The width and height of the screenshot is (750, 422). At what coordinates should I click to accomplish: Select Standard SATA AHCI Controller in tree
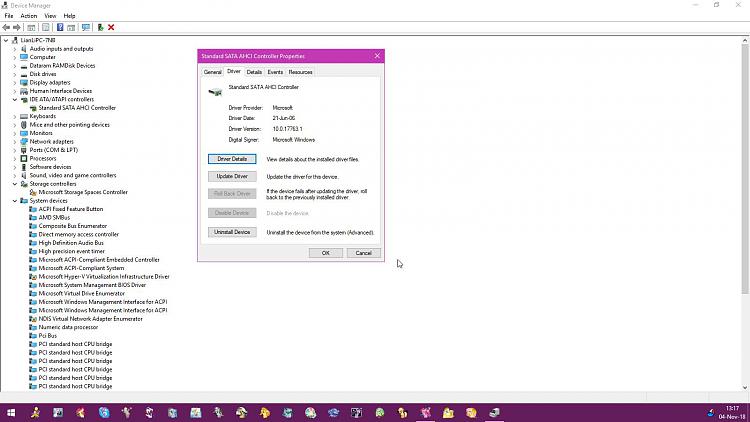click(77, 108)
